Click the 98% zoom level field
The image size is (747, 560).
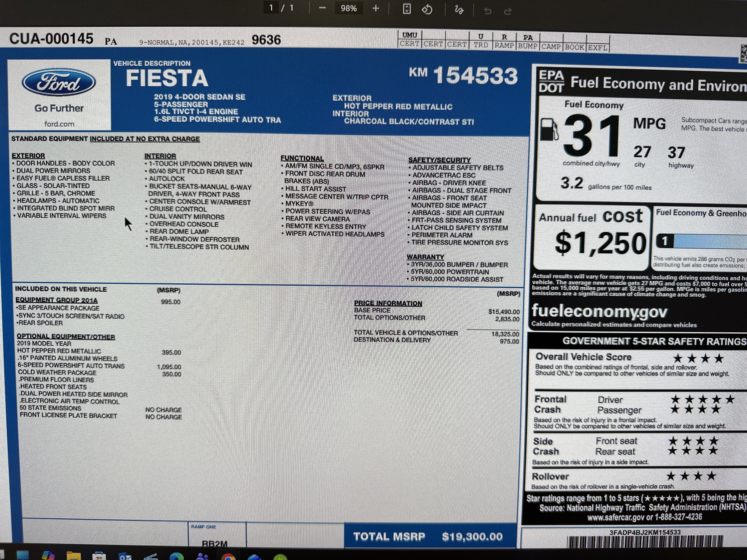point(349,8)
